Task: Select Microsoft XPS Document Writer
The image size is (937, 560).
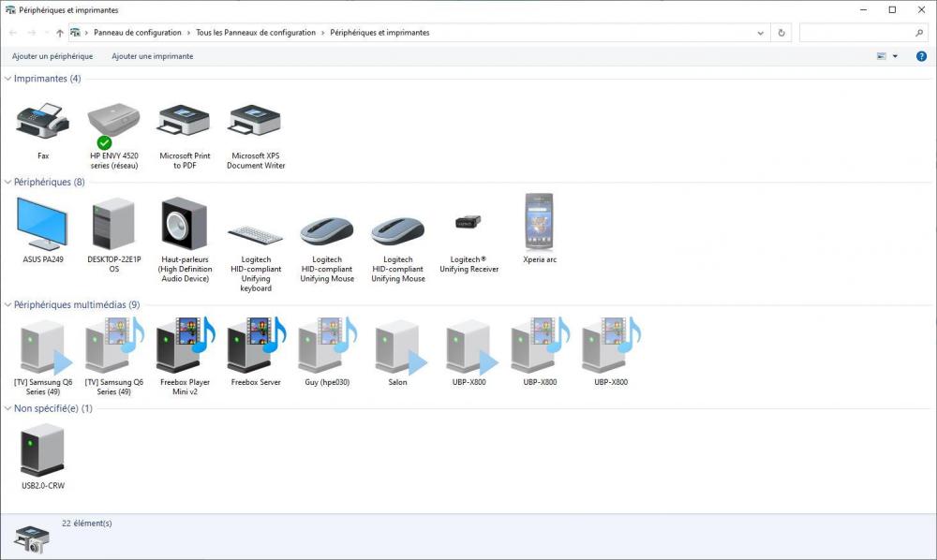Action: [255, 121]
